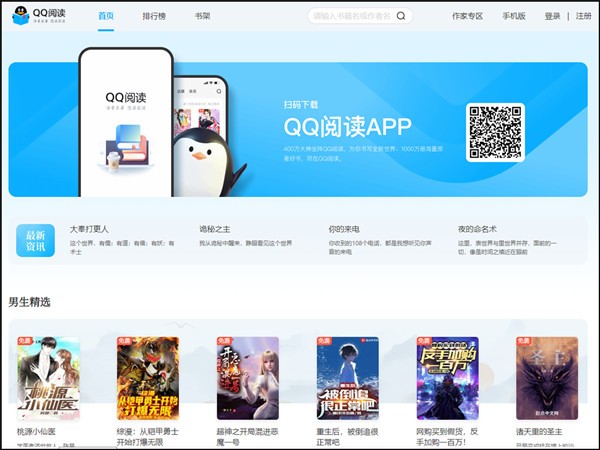Click the QR code in banner
The image size is (600, 450).
[495, 132]
